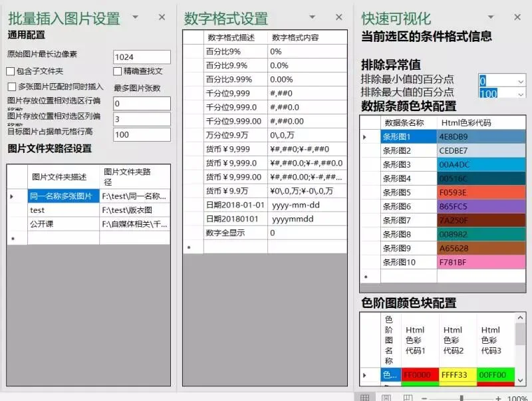This screenshot has width=532, height=401.
Task: Open the 快速可视化 pane options arrow
Action: 491,17
